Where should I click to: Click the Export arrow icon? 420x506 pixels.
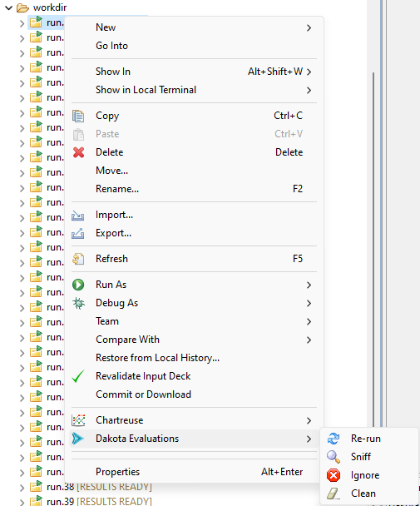(78, 233)
